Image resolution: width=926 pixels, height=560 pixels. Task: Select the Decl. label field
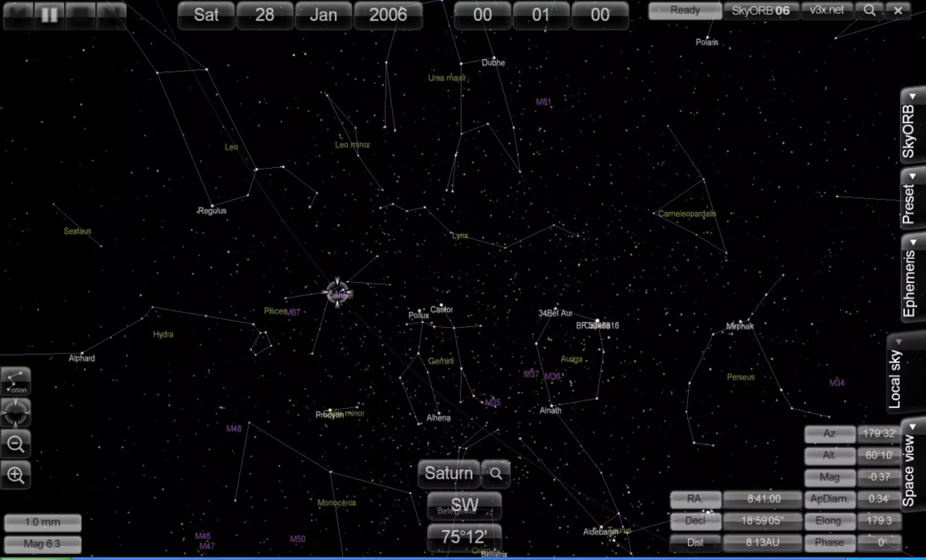[x=696, y=521]
